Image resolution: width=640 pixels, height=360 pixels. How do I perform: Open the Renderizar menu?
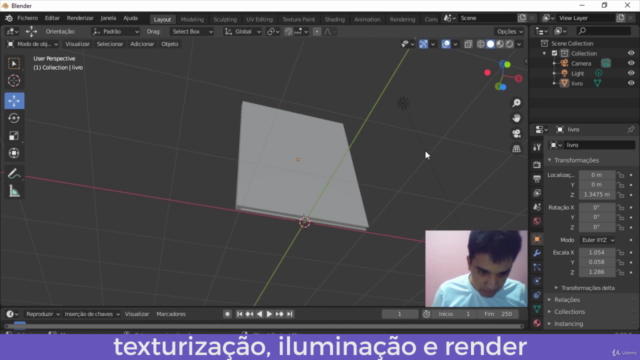pos(80,18)
